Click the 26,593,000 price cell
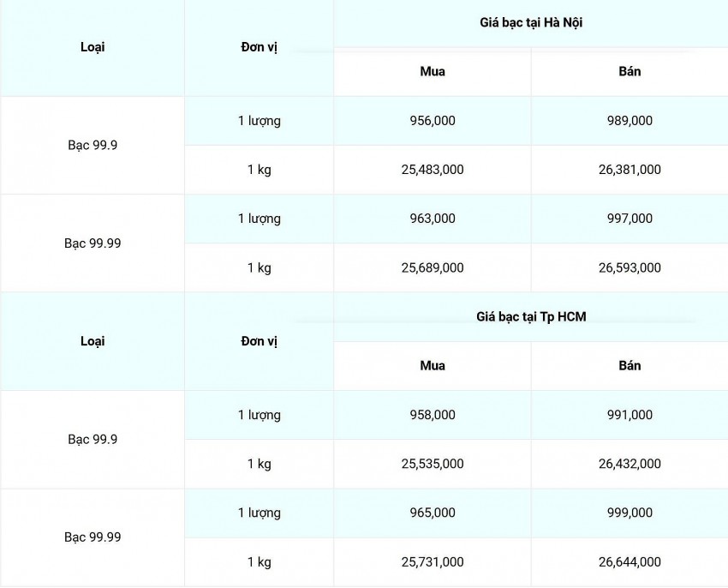This screenshot has width=728, height=588. click(x=630, y=267)
